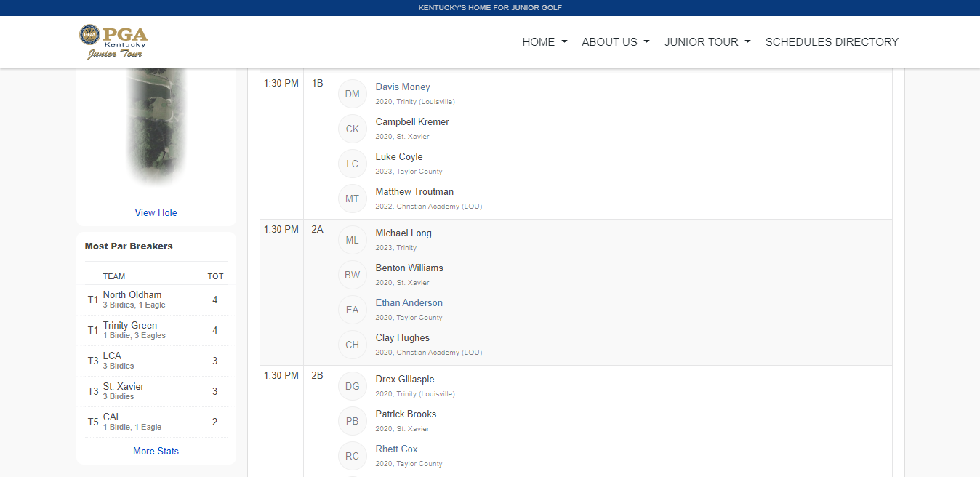Click the hole aerial image thumbnail

pos(156,127)
